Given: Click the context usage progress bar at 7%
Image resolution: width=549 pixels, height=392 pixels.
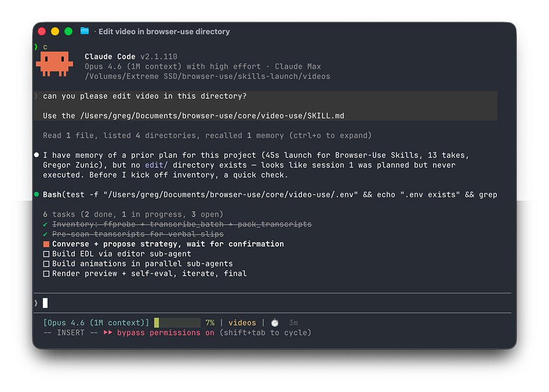Looking at the screenshot, I should tap(177, 323).
